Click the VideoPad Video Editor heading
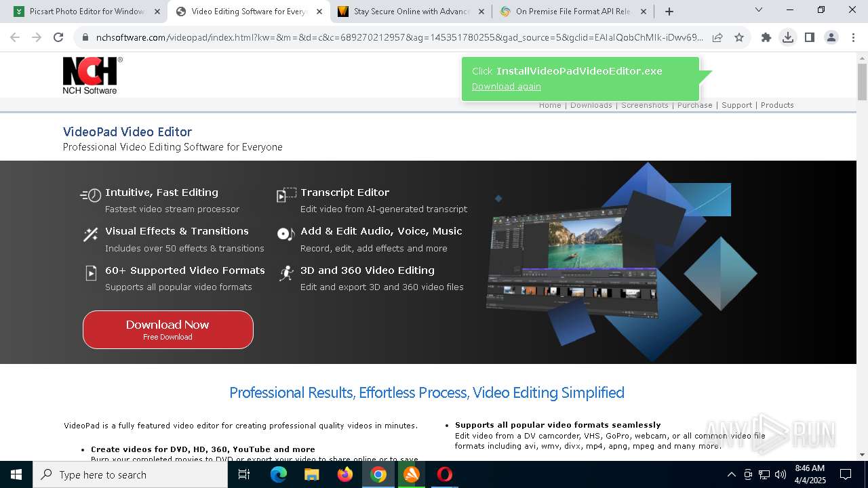 (x=127, y=132)
